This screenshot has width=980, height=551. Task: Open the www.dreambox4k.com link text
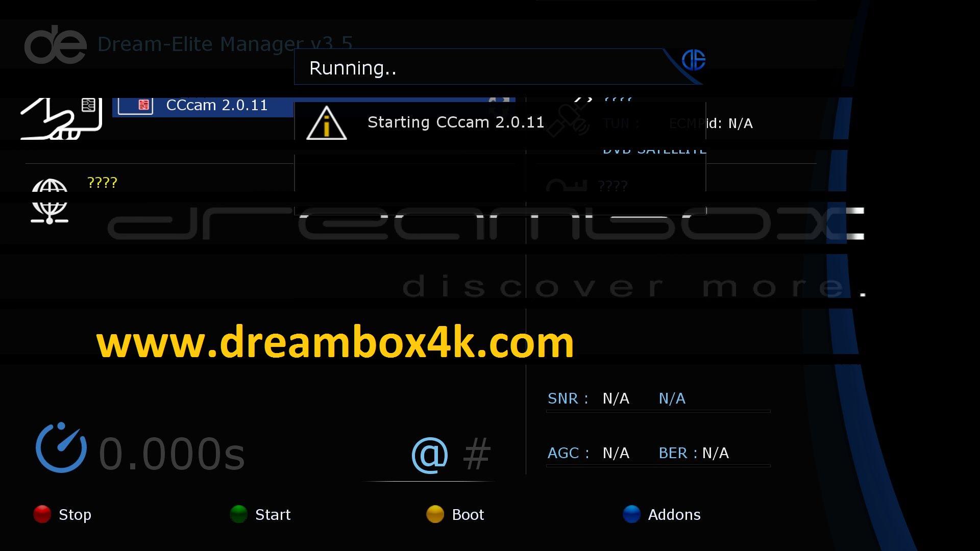[335, 343]
